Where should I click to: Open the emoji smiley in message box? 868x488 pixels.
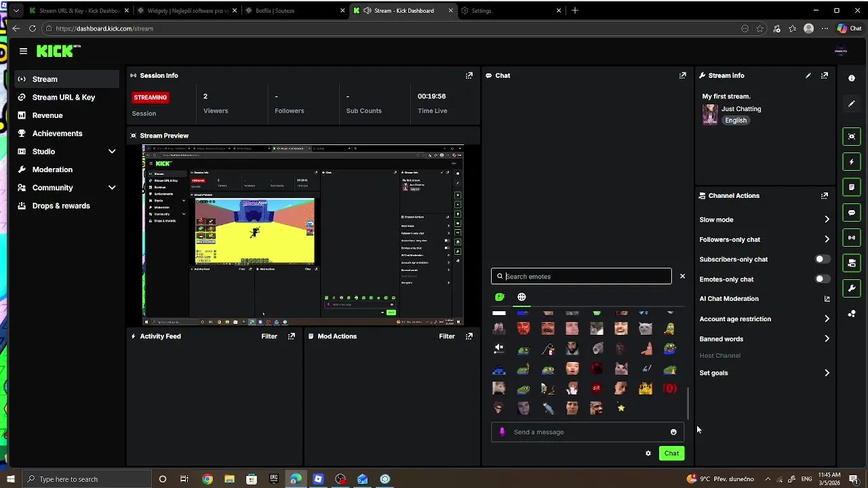673,432
